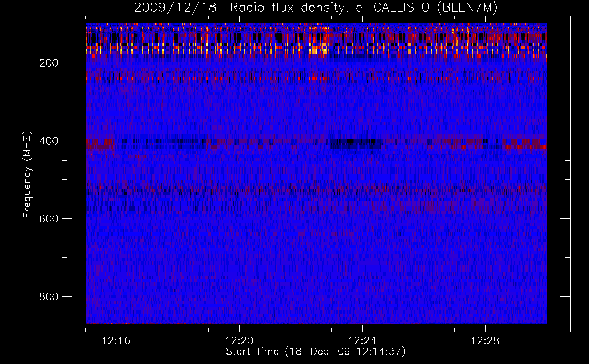Click the Frequency (MHZ) axis title
This screenshot has width=589, height=364.
point(27,174)
